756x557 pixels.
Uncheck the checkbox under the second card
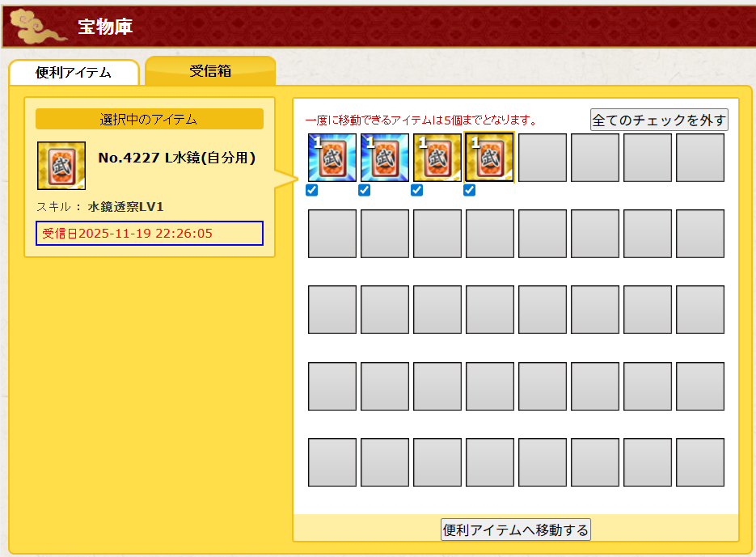[x=365, y=191]
